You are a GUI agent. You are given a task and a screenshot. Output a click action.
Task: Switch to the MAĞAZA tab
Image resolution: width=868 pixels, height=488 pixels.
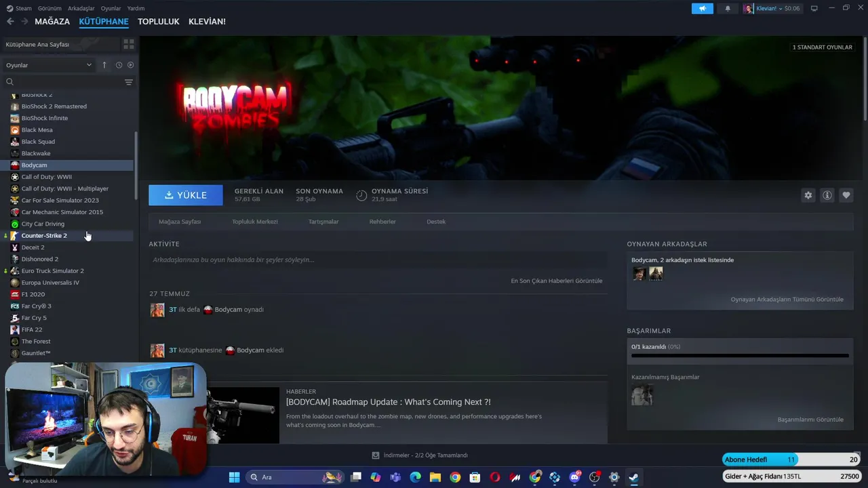pyautogui.click(x=52, y=22)
